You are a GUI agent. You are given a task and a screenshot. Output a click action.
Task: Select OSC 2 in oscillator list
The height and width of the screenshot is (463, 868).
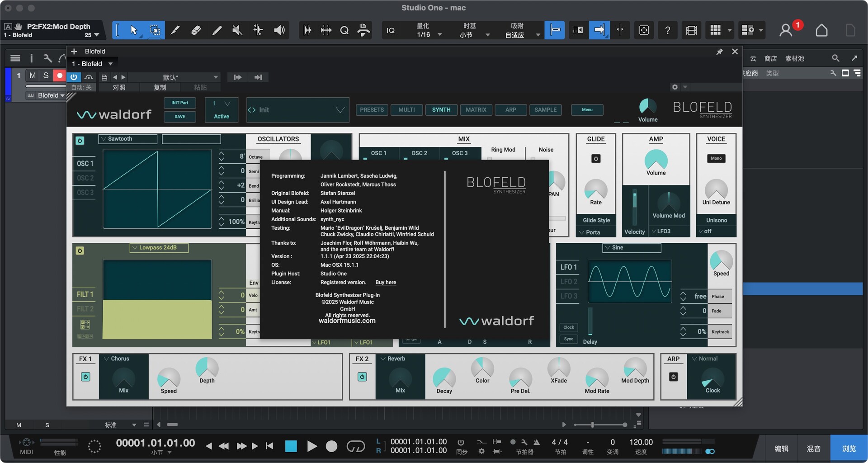[x=85, y=178]
